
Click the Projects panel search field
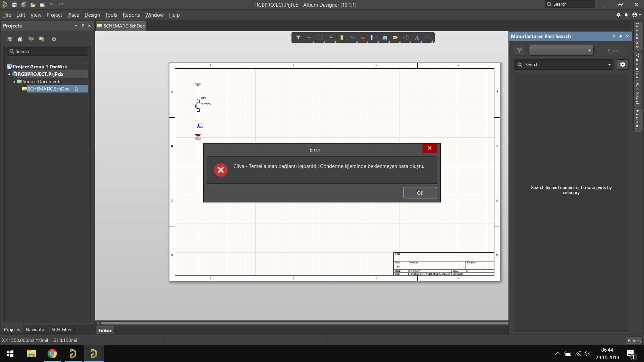pyautogui.click(x=48, y=51)
